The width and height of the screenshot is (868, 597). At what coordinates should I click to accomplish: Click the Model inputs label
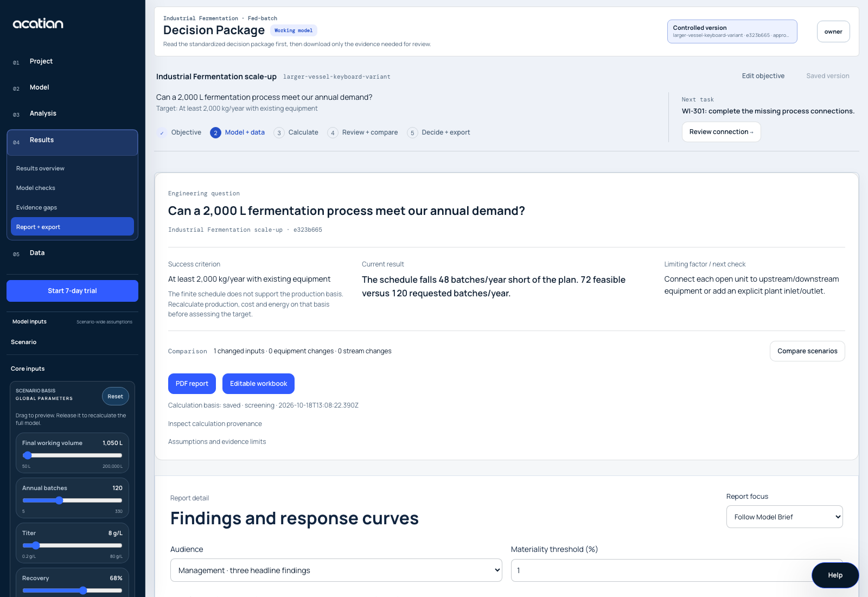click(x=29, y=322)
